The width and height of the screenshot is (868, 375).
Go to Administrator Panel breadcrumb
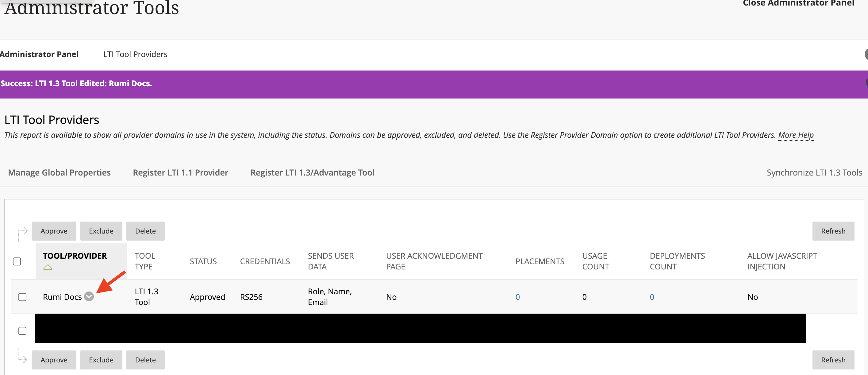pos(39,54)
